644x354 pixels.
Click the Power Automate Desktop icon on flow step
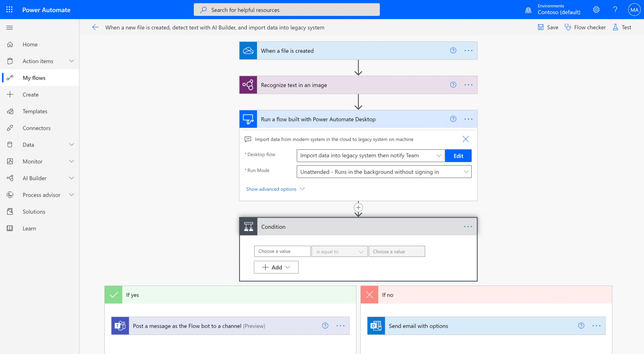point(248,119)
